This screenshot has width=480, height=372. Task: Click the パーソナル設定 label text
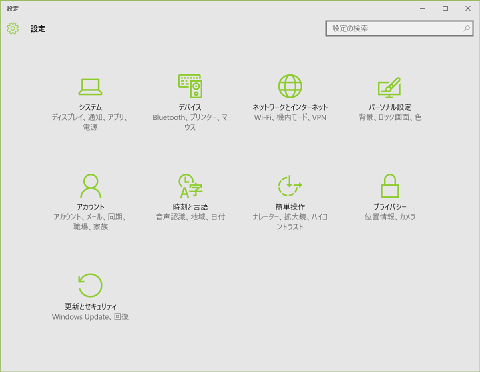click(x=390, y=107)
